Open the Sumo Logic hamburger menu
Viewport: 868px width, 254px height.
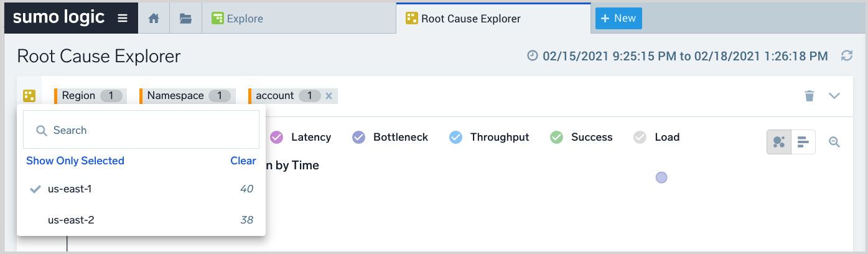[123, 18]
